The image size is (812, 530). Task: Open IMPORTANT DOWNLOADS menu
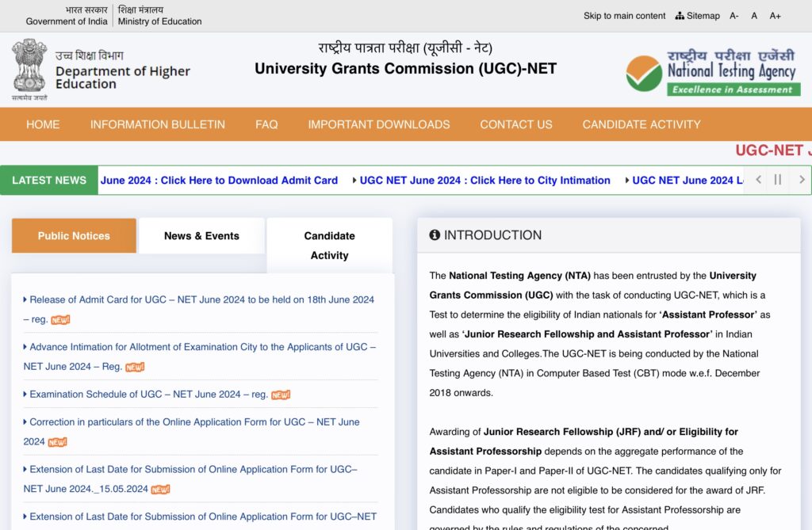click(x=378, y=124)
